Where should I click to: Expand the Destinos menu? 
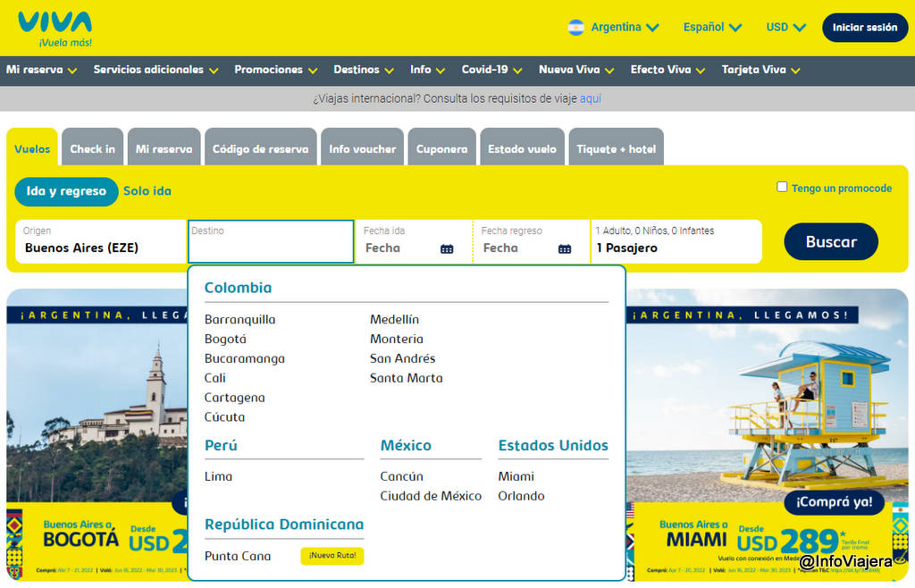click(x=364, y=70)
